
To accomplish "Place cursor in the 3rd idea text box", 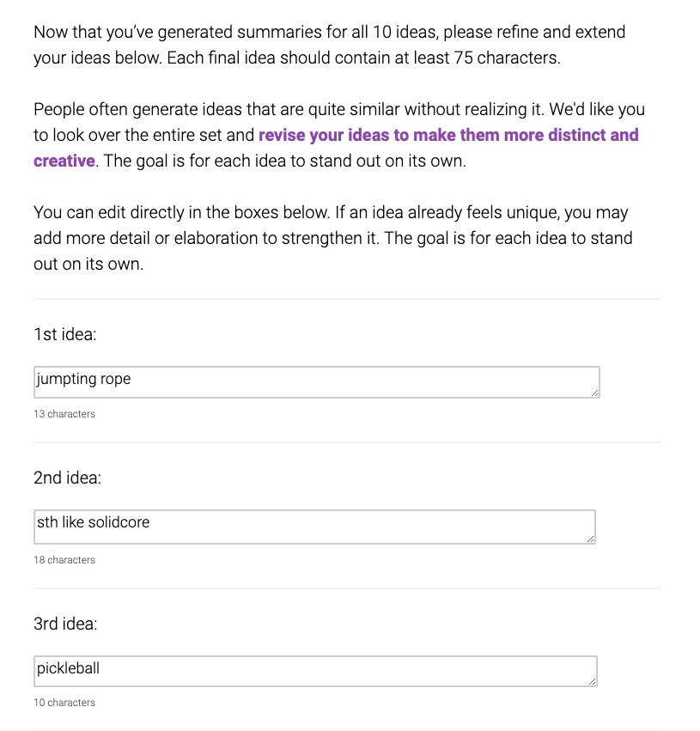I will tap(315, 671).
